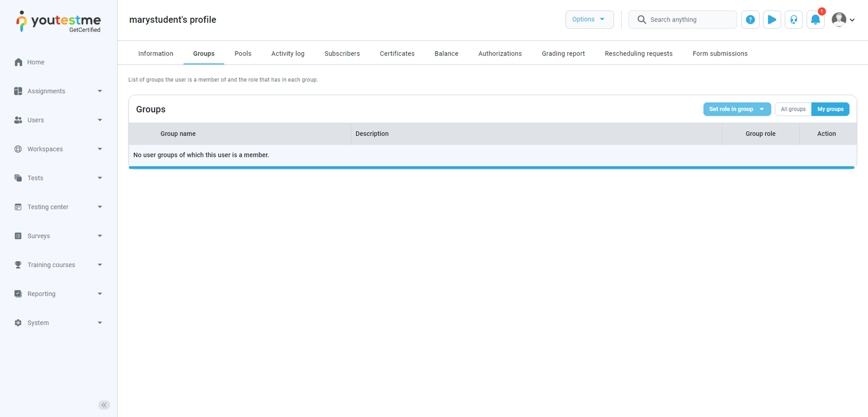Viewport: 868px width, 417px height.
Task: Open the Options dropdown menu
Action: 589,20
